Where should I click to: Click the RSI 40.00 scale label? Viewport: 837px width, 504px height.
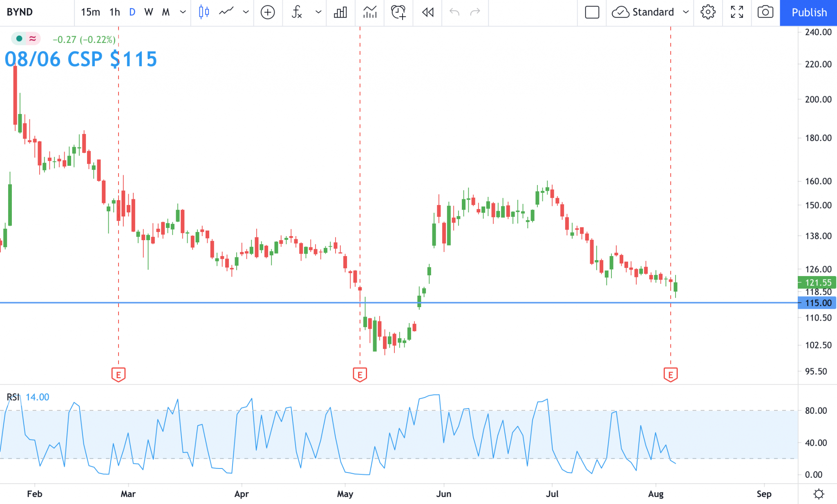[x=816, y=443]
